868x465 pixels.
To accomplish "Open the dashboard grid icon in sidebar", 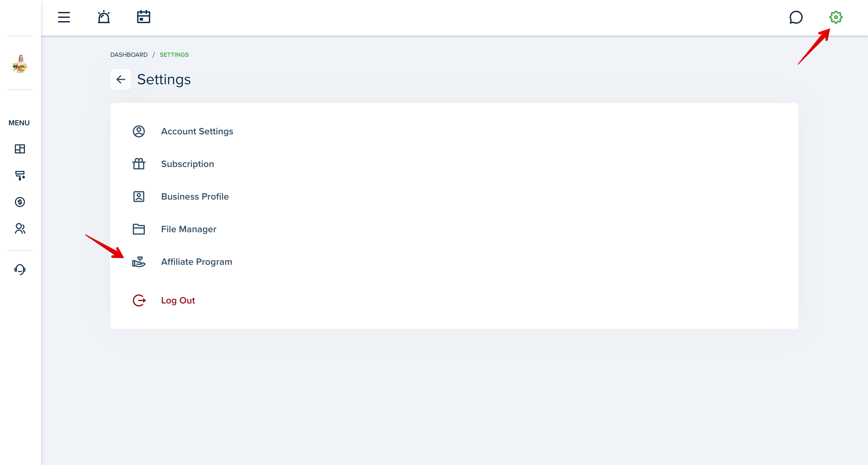I will (x=20, y=149).
